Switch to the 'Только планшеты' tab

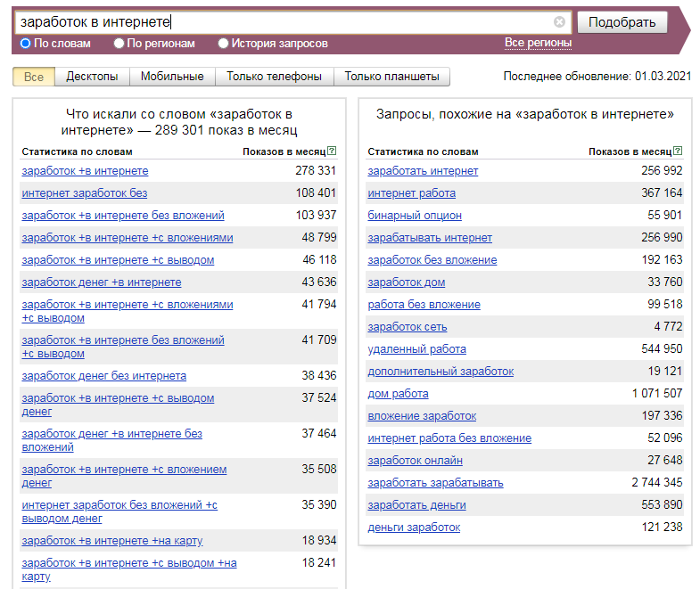tap(391, 77)
